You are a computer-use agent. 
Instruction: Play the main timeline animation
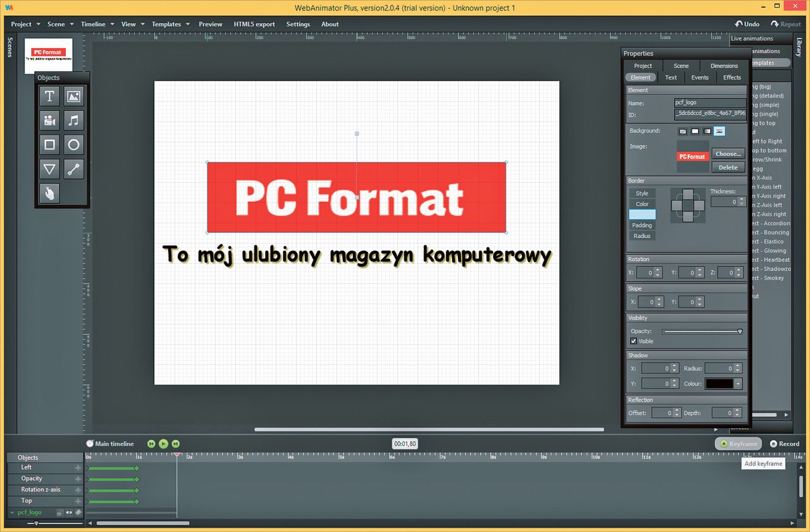tap(163, 443)
